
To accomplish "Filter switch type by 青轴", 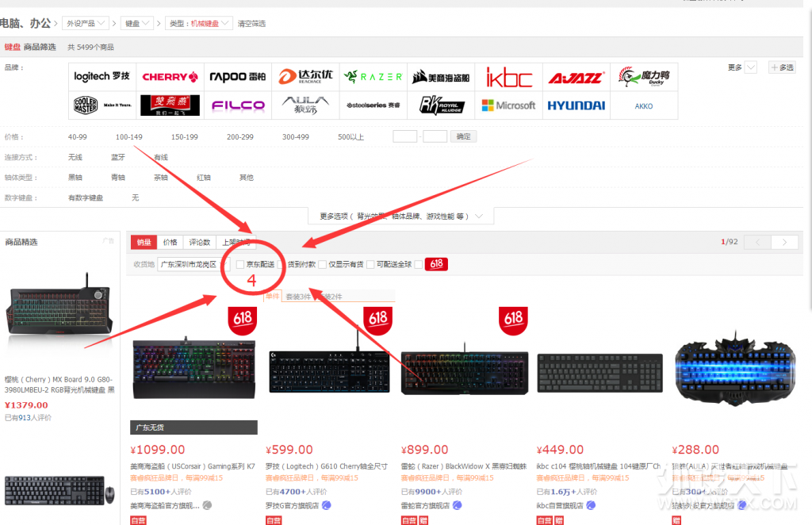I will (x=118, y=178).
